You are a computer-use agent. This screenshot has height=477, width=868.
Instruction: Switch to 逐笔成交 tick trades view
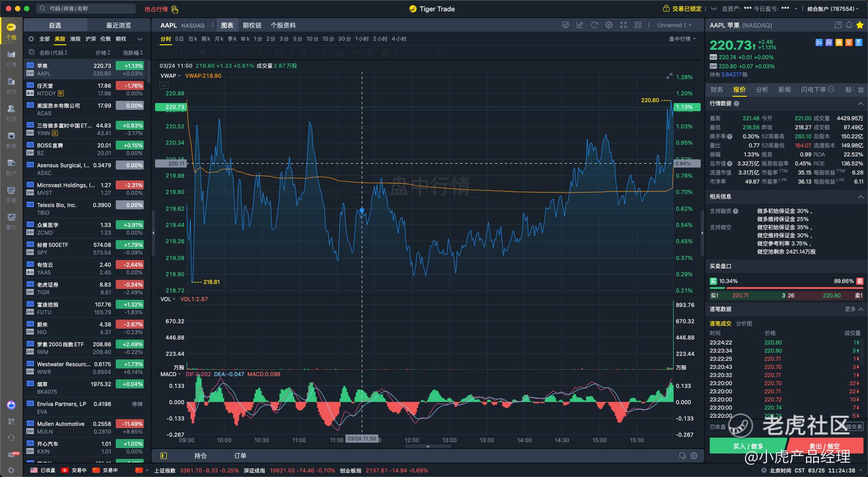[x=720, y=323]
